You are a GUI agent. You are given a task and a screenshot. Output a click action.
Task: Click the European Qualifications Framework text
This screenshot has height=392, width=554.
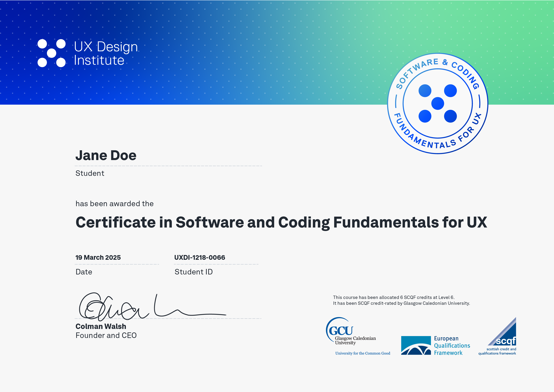pos(452,346)
